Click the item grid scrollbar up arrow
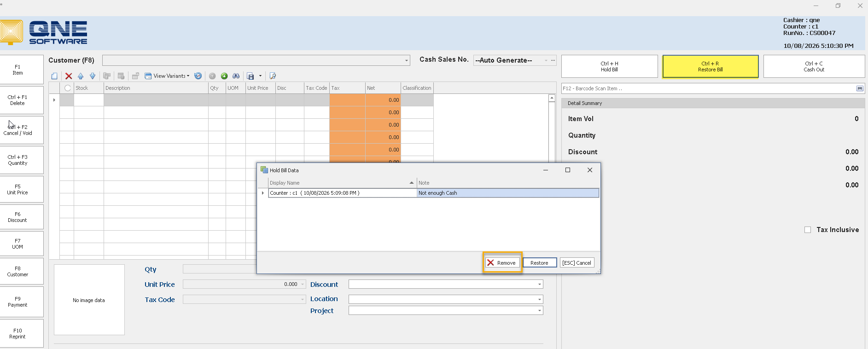 tap(552, 98)
